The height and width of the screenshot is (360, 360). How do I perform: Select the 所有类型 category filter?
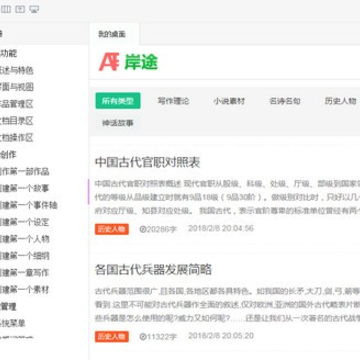pyautogui.click(x=118, y=101)
